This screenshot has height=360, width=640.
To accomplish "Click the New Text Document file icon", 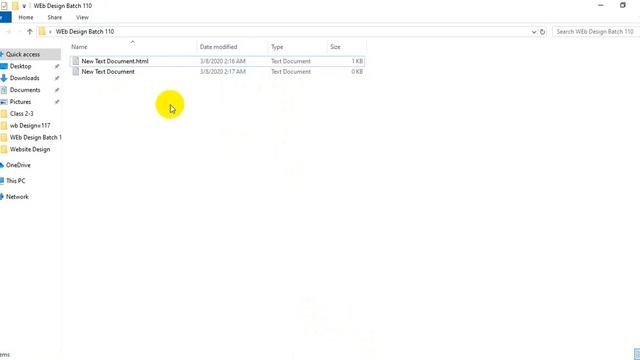I will pyautogui.click(x=76, y=72).
